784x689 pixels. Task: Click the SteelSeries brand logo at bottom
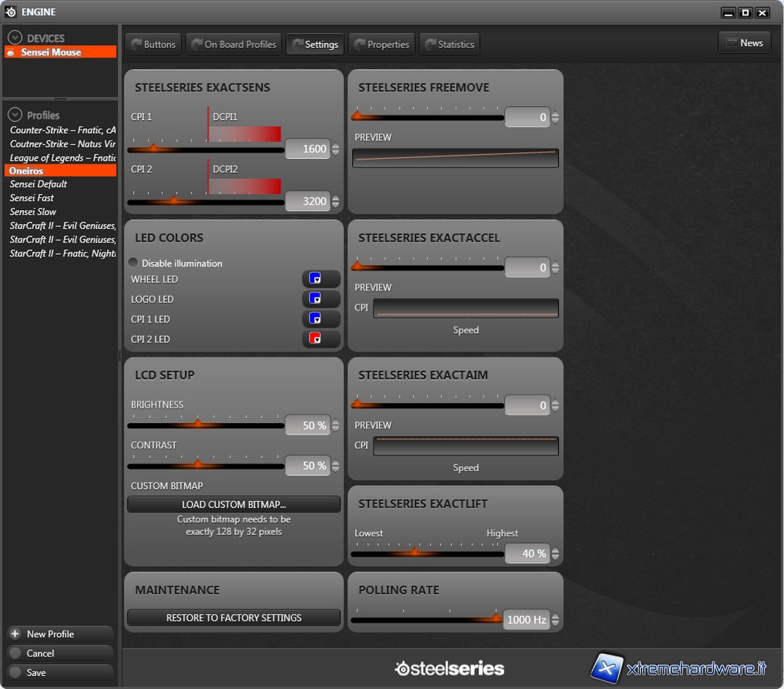coord(449,668)
